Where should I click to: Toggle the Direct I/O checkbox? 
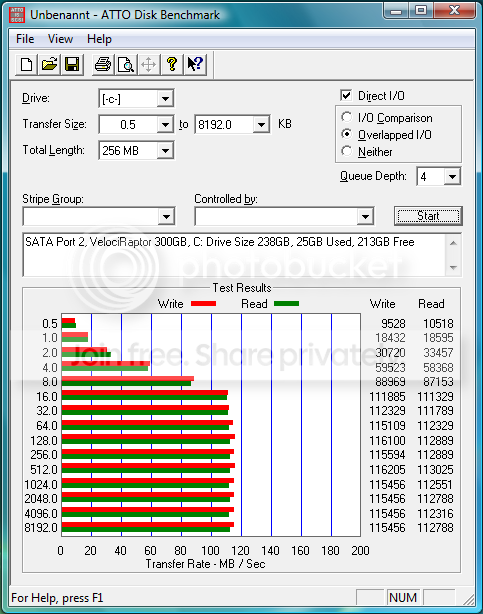pos(346,95)
